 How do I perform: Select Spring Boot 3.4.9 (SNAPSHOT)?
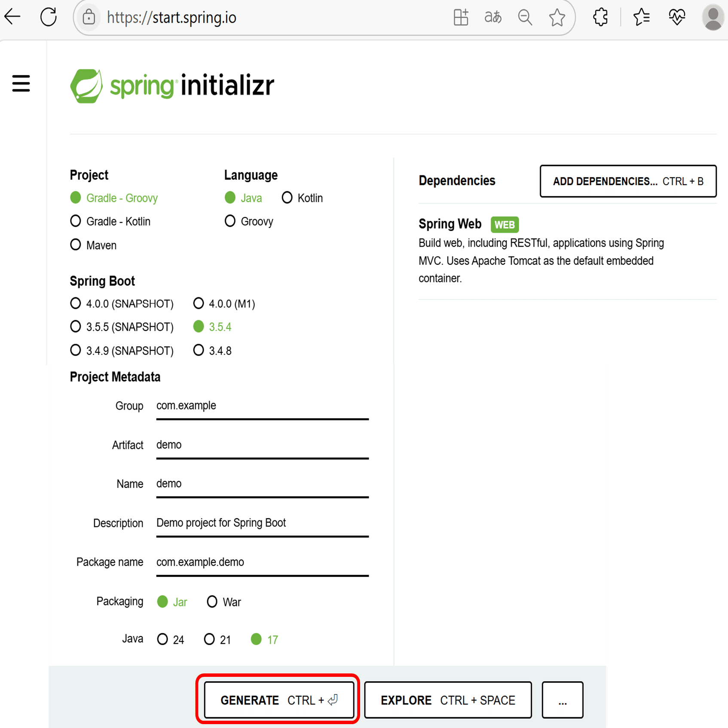click(x=122, y=351)
